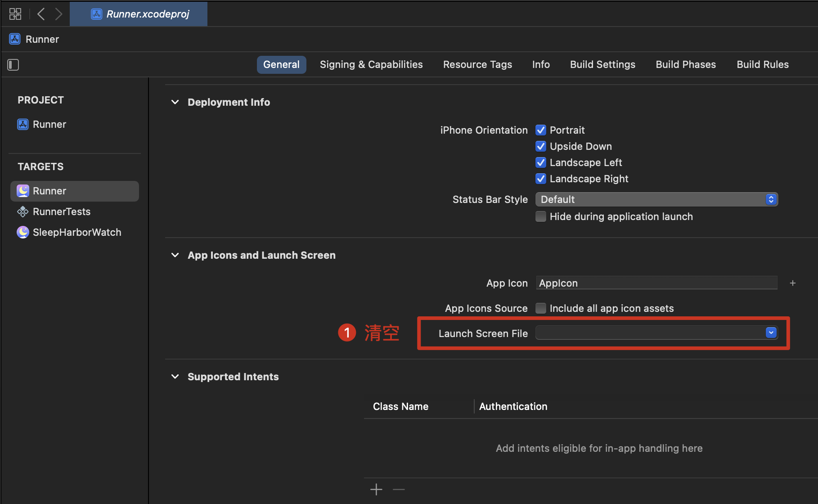Screen dimensions: 818x504
Task: Click the Runner project icon under PROJECT
Action: click(x=22, y=124)
